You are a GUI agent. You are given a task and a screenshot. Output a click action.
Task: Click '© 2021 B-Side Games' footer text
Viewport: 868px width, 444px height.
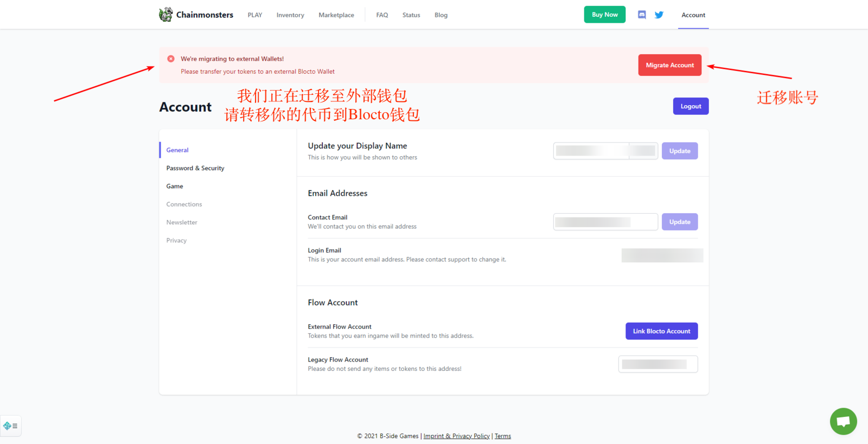tap(387, 436)
